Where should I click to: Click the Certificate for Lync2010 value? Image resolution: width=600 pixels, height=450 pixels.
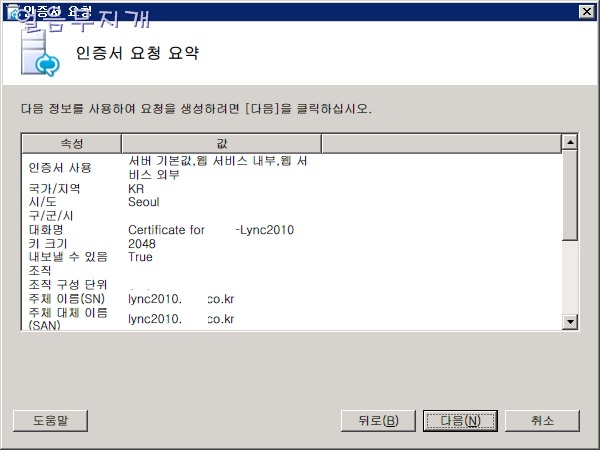click(x=211, y=230)
